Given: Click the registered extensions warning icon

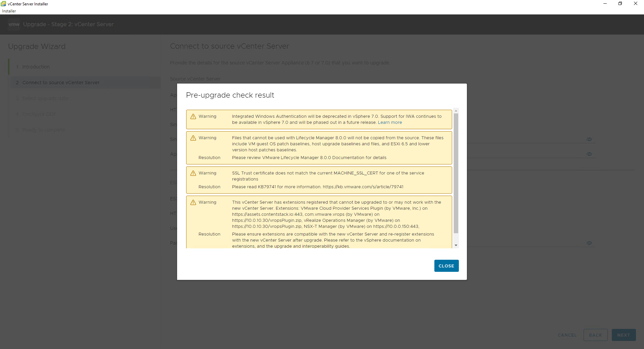Looking at the screenshot, I should click(x=193, y=202).
